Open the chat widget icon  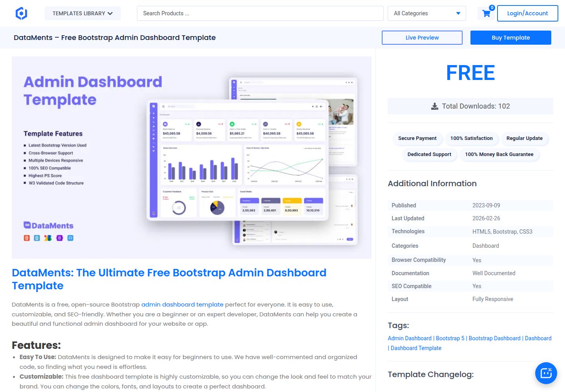(546, 373)
